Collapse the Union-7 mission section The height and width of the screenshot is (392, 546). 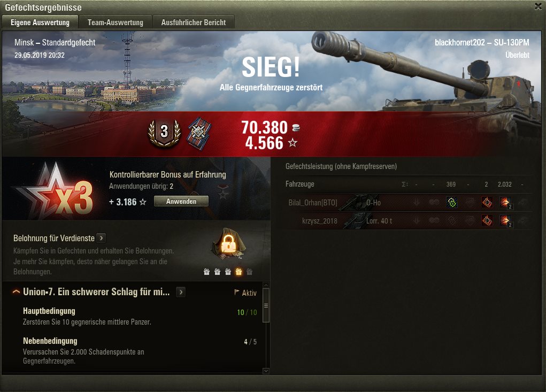(16, 292)
